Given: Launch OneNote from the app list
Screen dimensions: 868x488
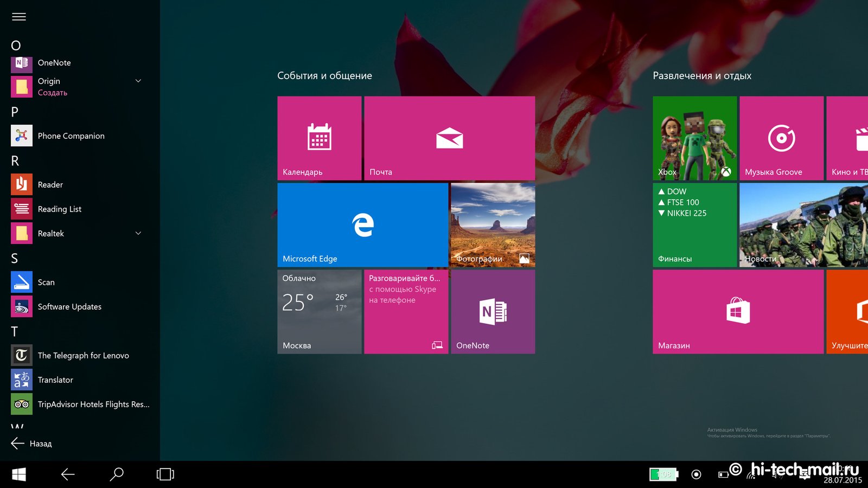Looking at the screenshot, I should pyautogui.click(x=80, y=63).
